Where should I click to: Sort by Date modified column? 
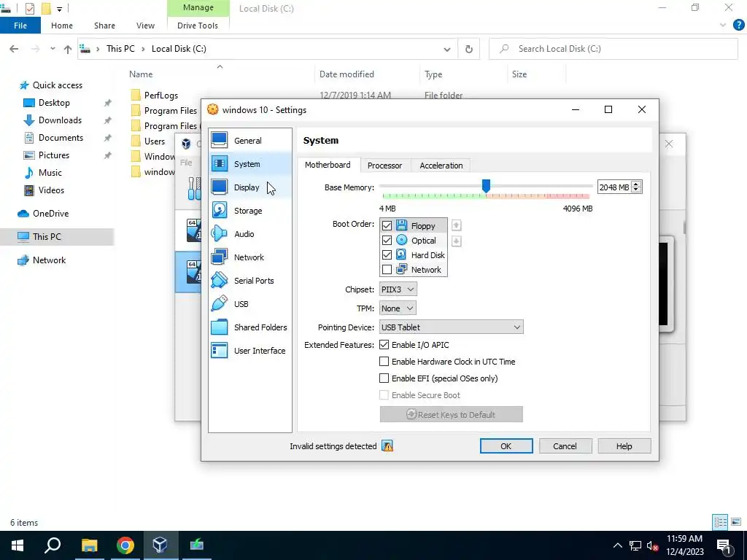[x=347, y=74]
